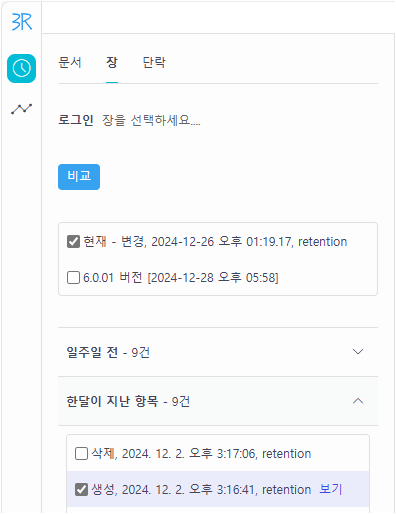Screen dimensions: 396x514
Task: Switch to the 문서 tab
Action: (x=70, y=62)
